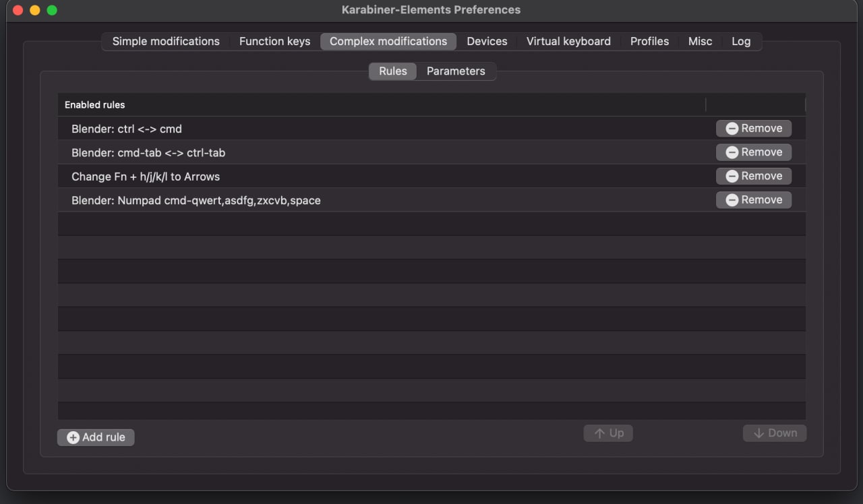Click the Up button

click(x=608, y=433)
